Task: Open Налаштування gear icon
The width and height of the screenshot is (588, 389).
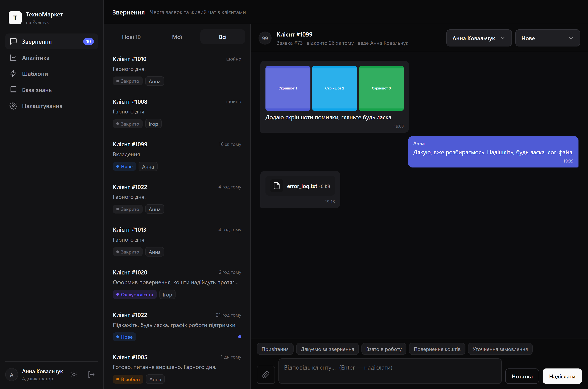Action: click(13, 106)
